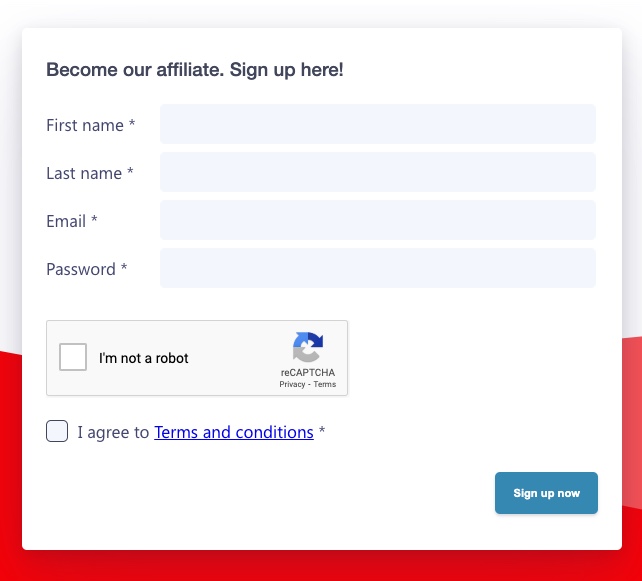
Task: Click the "I agree to" label text
Action: 113,432
